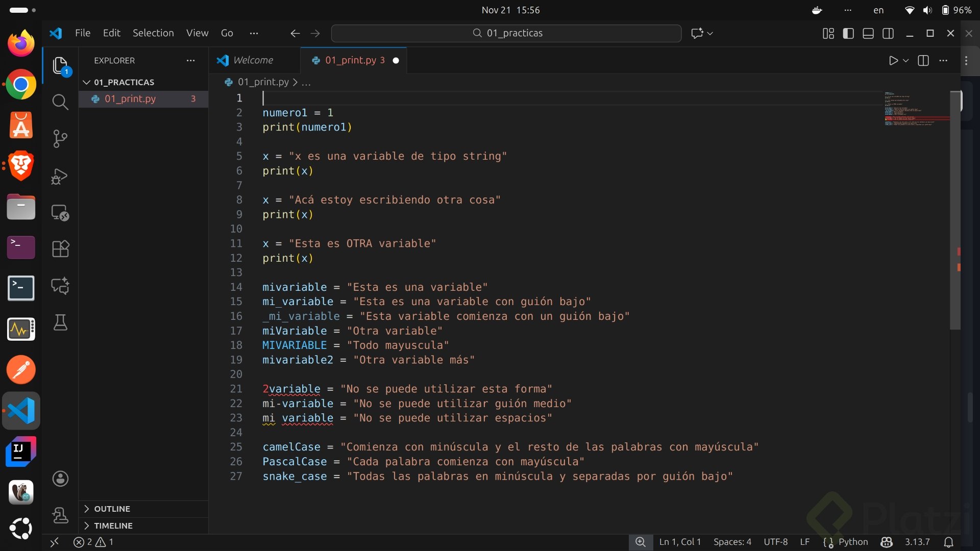The image size is (980, 551).
Task: Expand the OUTLINE section
Action: pyautogui.click(x=112, y=509)
